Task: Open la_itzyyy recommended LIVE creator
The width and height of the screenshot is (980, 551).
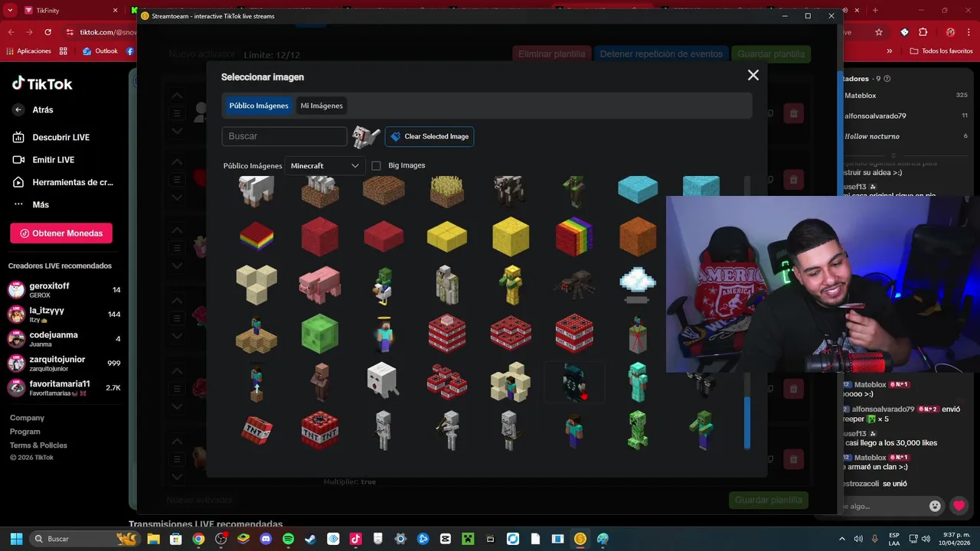Action: tap(64, 315)
